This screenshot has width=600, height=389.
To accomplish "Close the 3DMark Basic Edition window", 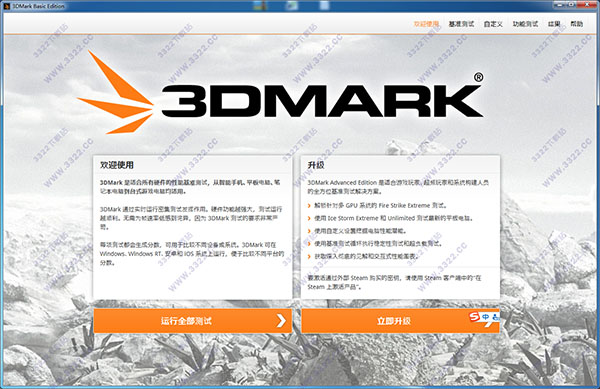I will tap(587, 5).
